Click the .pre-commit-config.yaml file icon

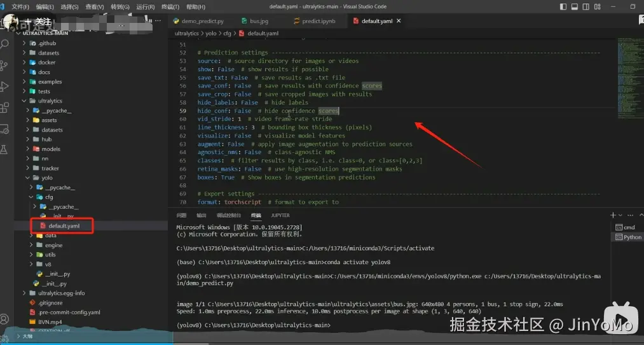tap(32, 313)
